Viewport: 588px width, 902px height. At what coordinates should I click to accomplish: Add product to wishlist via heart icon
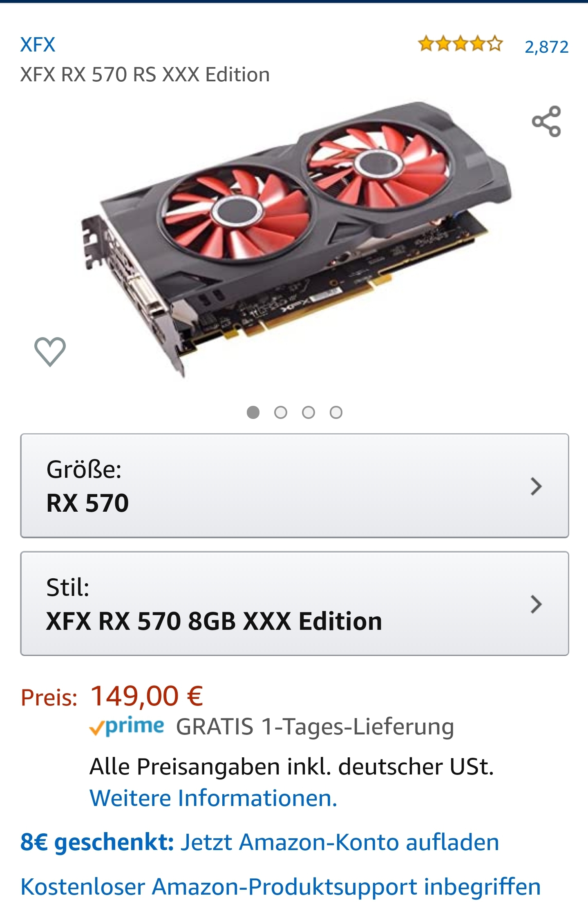tap(50, 351)
